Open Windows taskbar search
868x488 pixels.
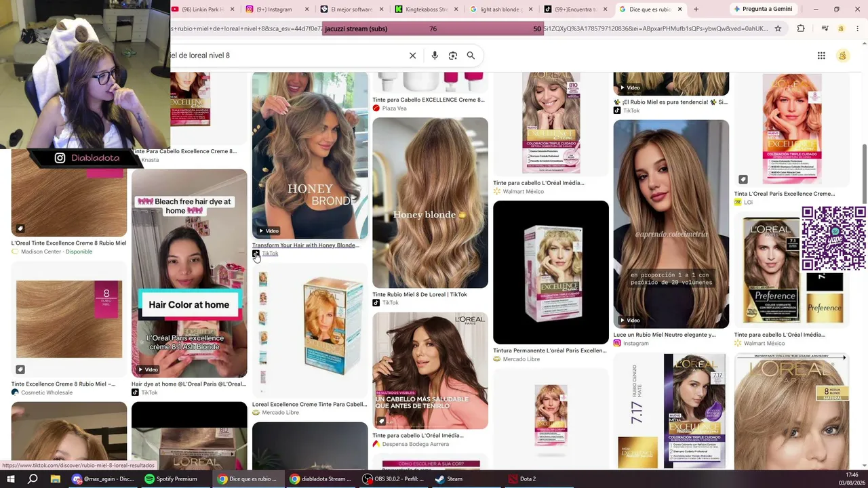pyautogui.click(x=33, y=479)
